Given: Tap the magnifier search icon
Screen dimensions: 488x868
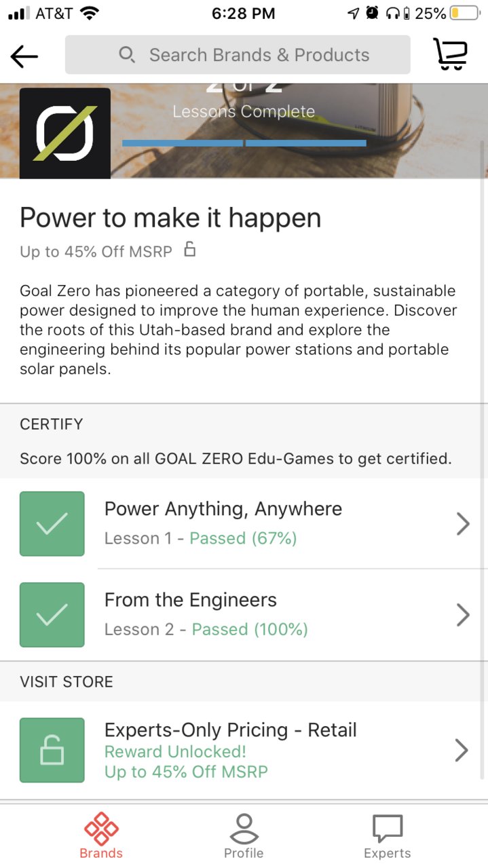Looking at the screenshot, I should pyautogui.click(x=127, y=54).
